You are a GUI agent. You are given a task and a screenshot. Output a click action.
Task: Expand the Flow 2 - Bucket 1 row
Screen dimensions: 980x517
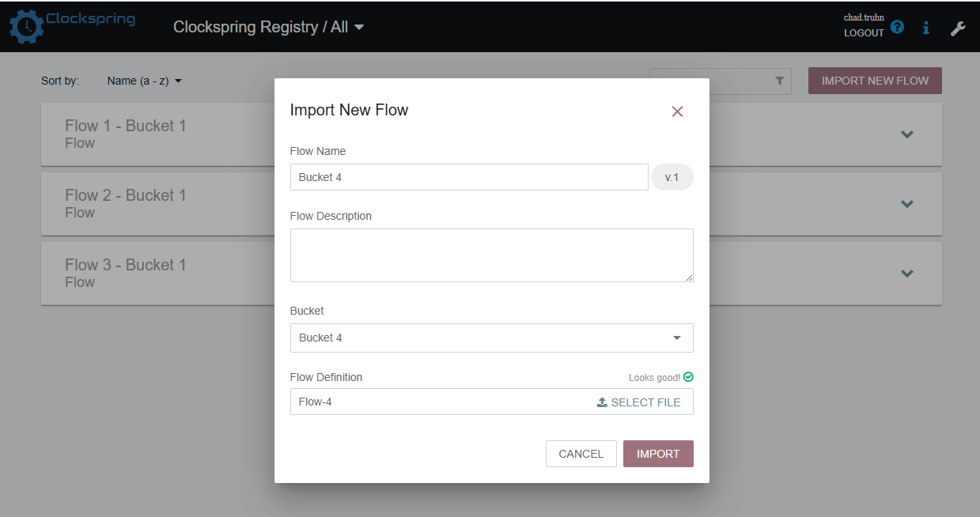pyautogui.click(x=907, y=204)
